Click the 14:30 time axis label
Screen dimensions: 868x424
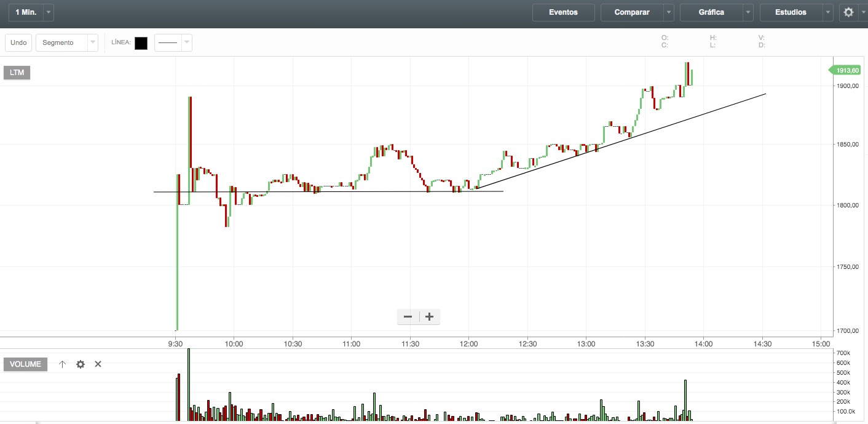tap(762, 343)
